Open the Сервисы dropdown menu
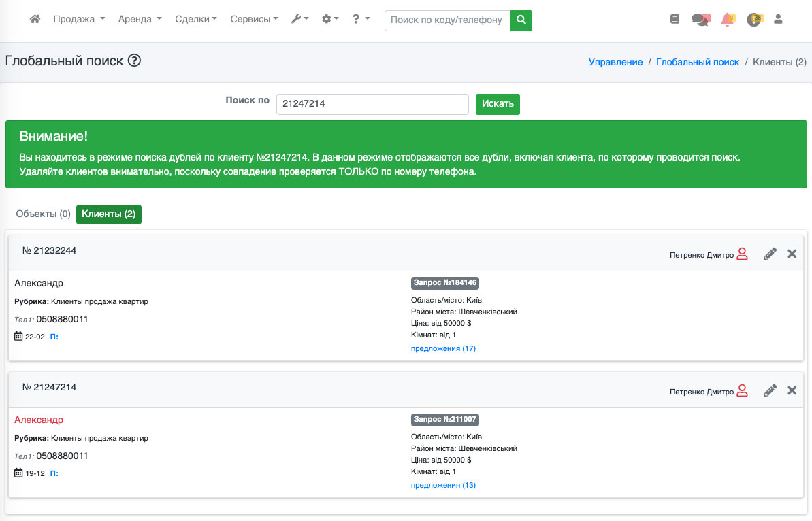812x521 pixels. [x=254, y=20]
